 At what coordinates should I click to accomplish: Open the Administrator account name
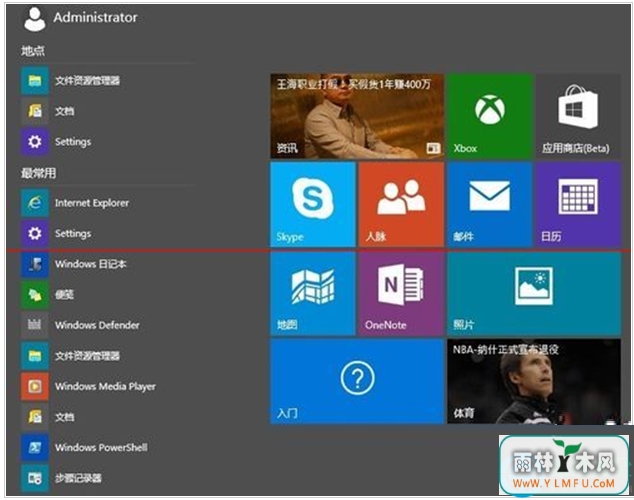(x=95, y=17)
